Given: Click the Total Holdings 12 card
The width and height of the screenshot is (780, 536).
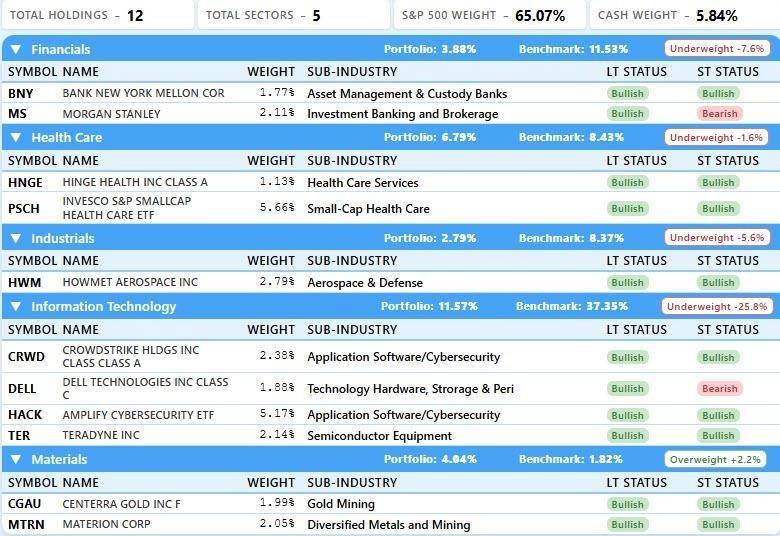Looking at the screenshot, I should pos(98,15).
